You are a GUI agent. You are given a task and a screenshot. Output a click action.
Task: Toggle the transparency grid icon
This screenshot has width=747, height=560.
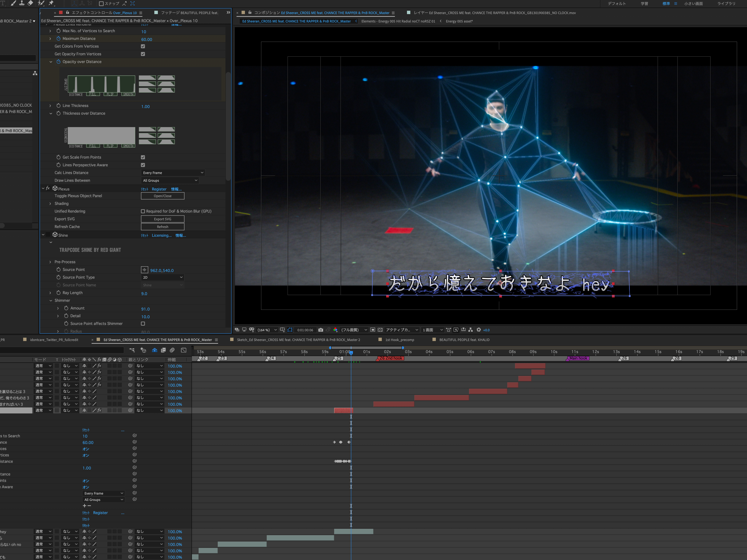pos(380,330)
